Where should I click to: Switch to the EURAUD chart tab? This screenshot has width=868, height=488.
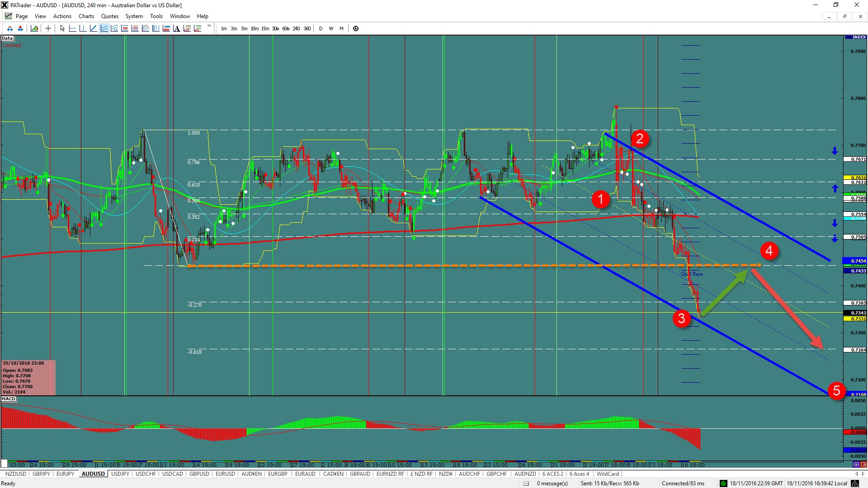point(305,474)
